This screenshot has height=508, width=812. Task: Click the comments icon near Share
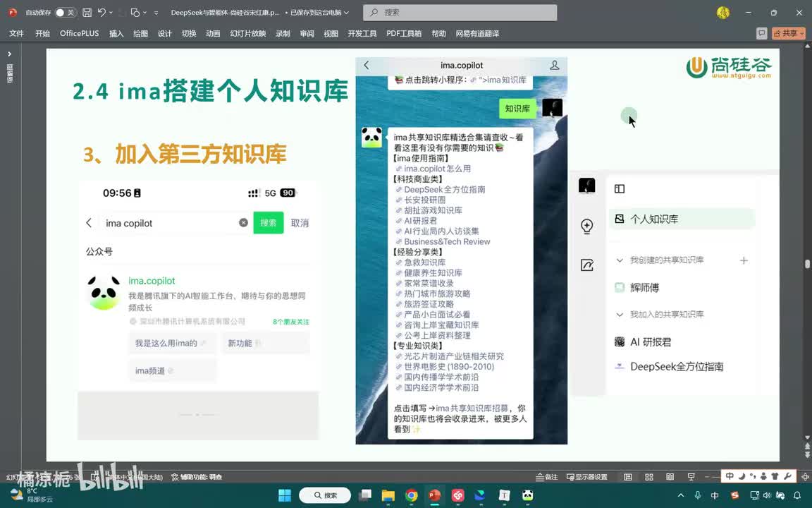point(761,33)
